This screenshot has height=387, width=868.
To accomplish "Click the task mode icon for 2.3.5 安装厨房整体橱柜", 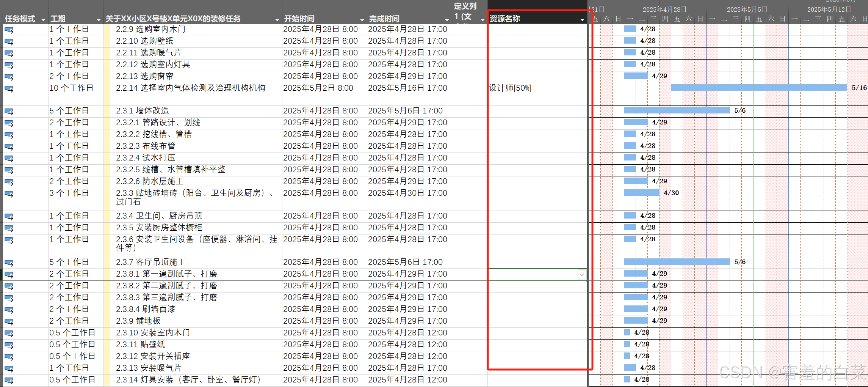I will tap(9, 228).
